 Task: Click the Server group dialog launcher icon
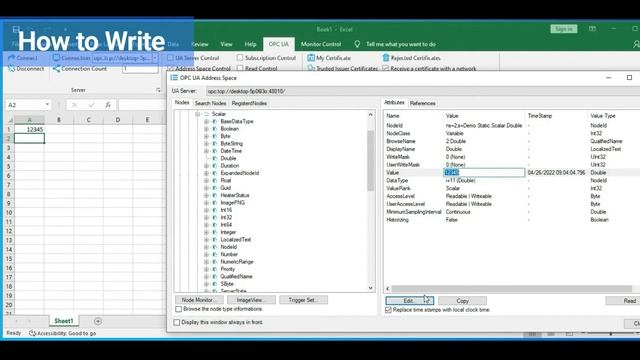point(158,90)
